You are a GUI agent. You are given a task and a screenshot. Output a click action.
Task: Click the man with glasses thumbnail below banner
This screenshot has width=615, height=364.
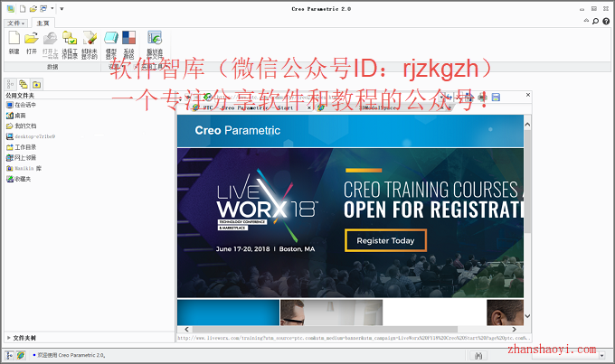click(x=331, y=313)
